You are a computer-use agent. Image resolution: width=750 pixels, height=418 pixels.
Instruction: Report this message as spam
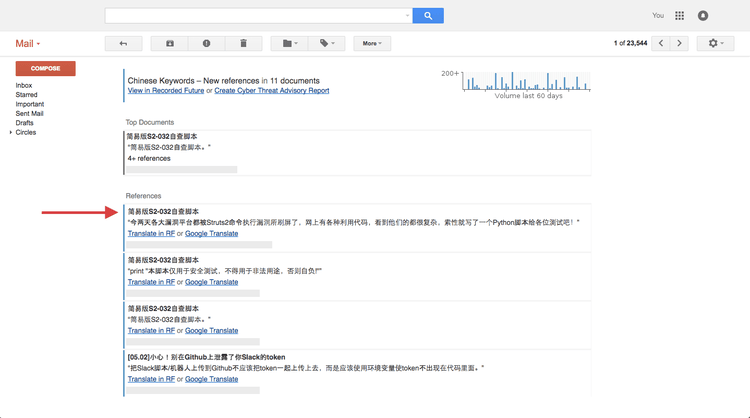(x=206, y=44)
